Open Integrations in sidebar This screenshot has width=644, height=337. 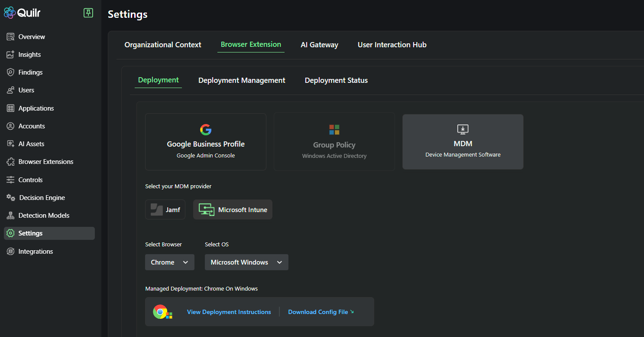point(49,252)
